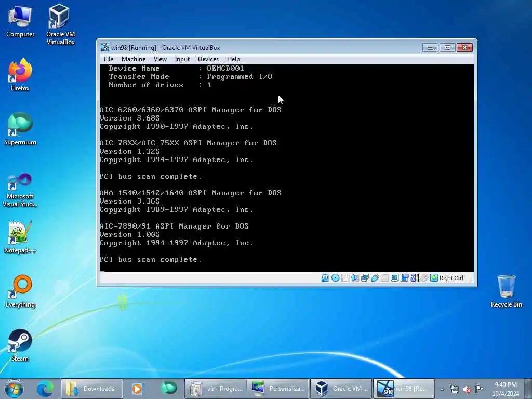Screen dimensions: 532x399
Task: Click the 'Version 3.68S' text in the VM
Action: tap(129, 118)
